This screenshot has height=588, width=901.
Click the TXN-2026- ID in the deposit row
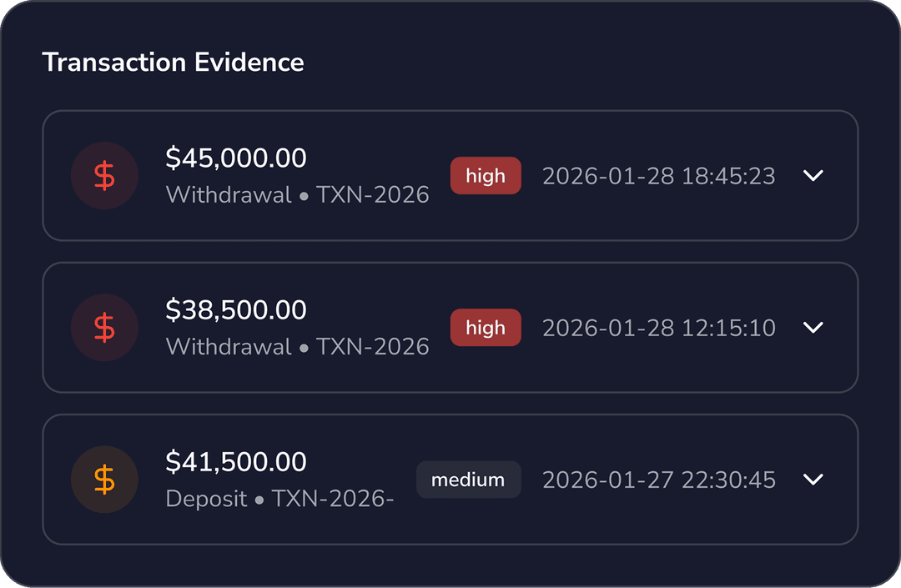pos(333,499)
